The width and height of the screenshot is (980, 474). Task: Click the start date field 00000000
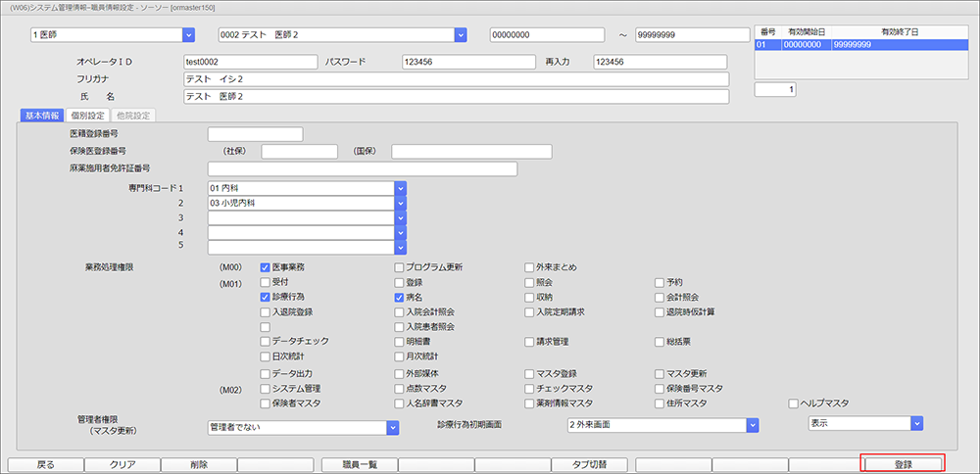(548, 35)
